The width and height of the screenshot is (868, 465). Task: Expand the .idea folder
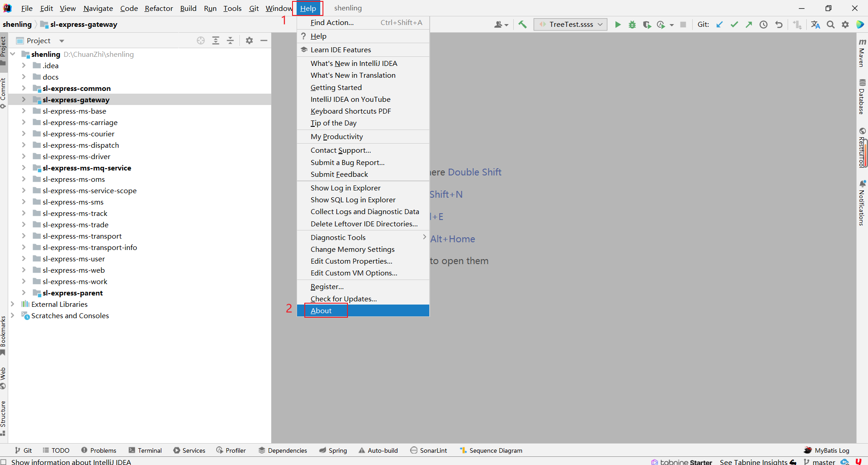[24, 65]
